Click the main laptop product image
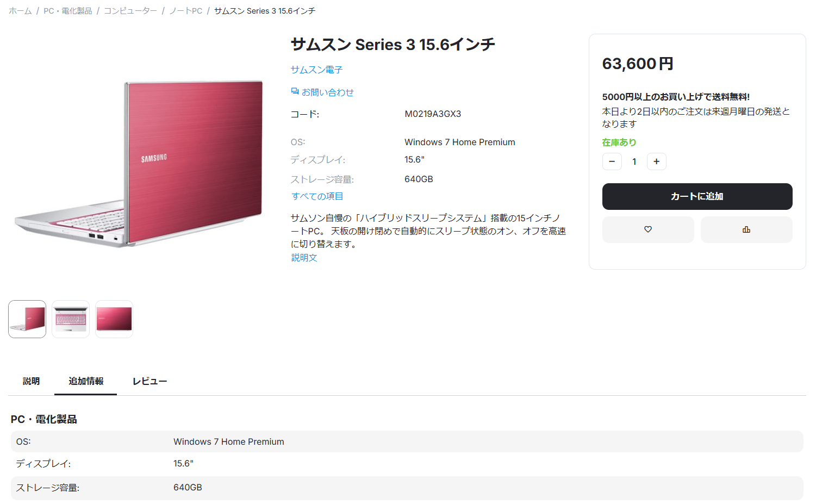The height and width of the screenshot is (504, 816). 139,163
